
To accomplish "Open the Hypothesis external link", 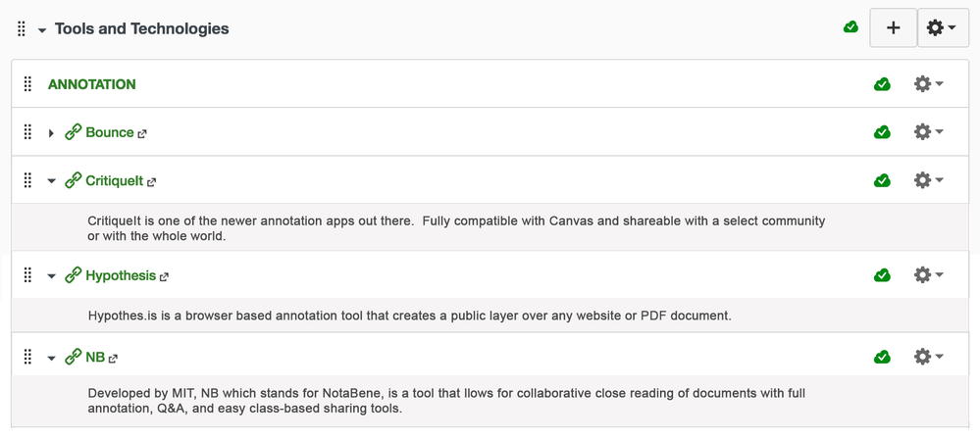I will (x=120, y=275).
